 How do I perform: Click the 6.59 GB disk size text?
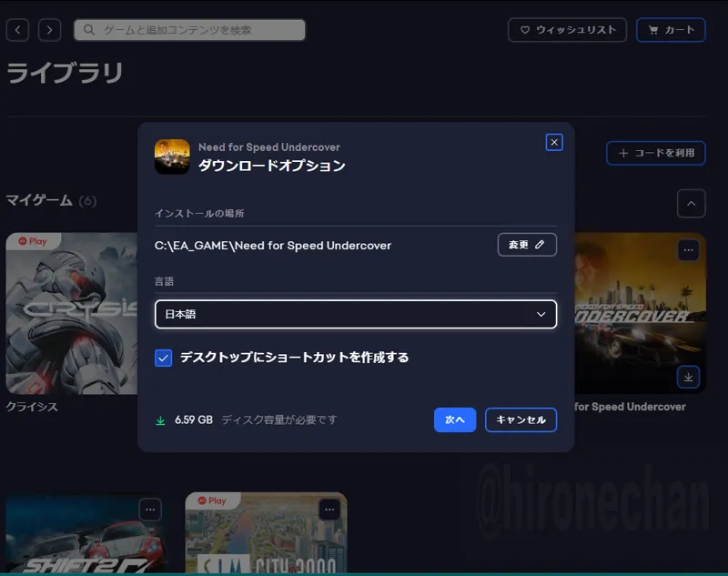(x=194, y=420)
